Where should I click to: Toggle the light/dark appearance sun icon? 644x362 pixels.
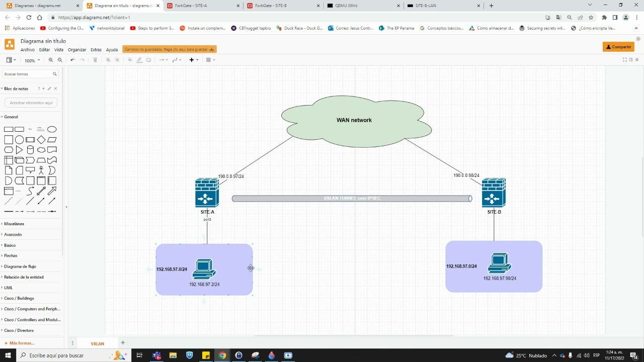click(638, 39)
